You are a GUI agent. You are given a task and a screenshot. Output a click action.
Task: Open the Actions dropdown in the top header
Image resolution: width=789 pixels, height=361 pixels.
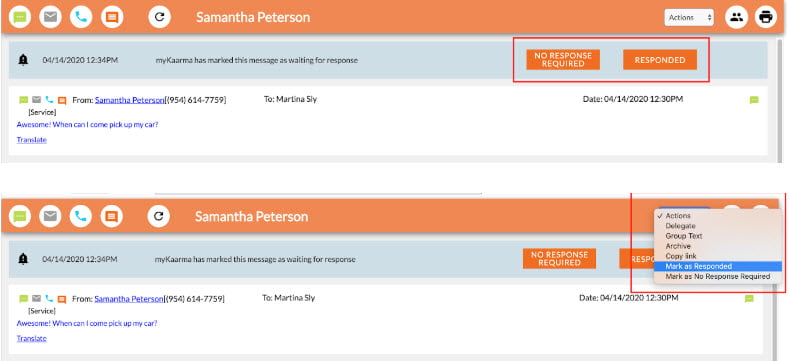point(689,17)
